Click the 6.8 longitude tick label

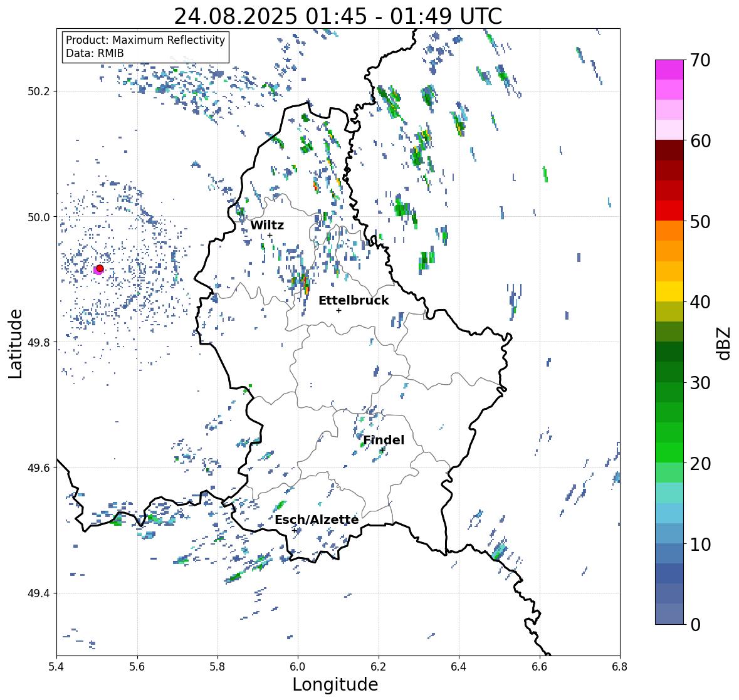[620, 666]
